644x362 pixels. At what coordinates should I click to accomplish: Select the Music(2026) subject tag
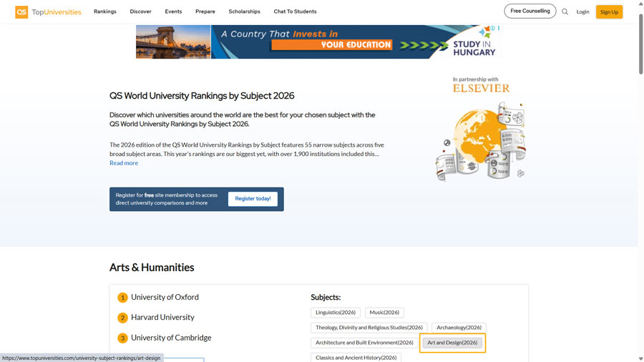click(x=384, y=313)
